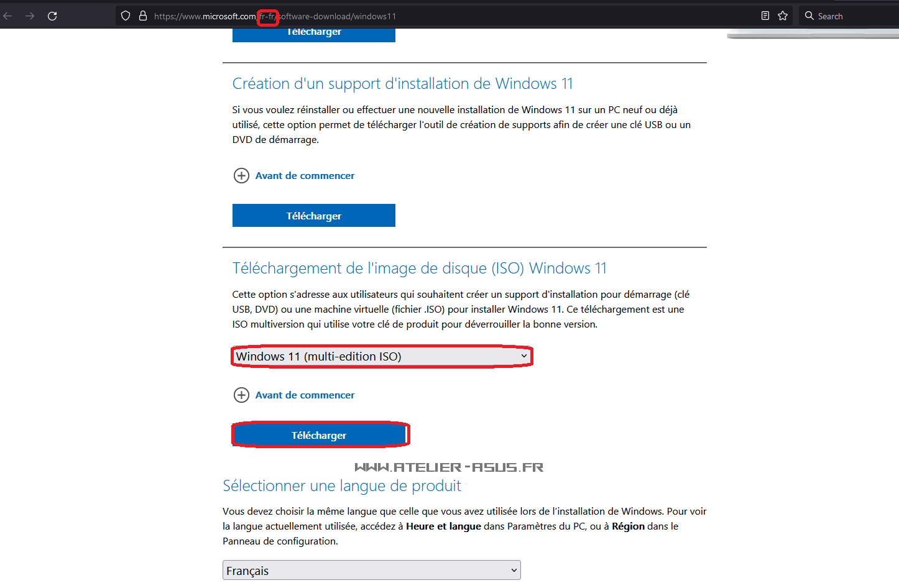899x588 pixels.
Task: Open the tracking protection shield icon
Action: tap(126, 16)
